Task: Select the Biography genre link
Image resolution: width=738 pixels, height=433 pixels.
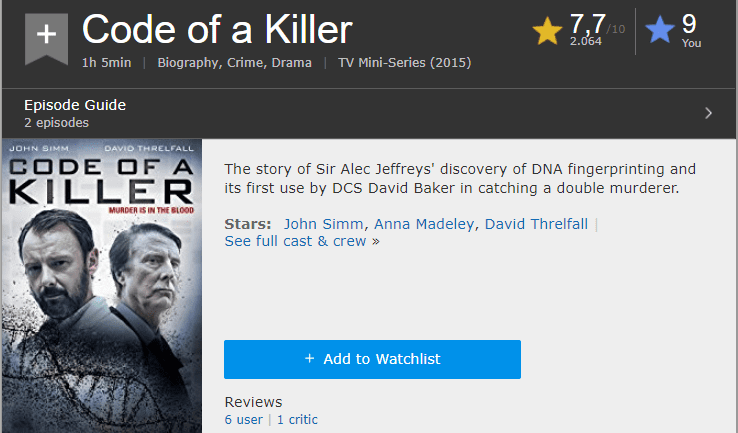Action: (189, 63)
